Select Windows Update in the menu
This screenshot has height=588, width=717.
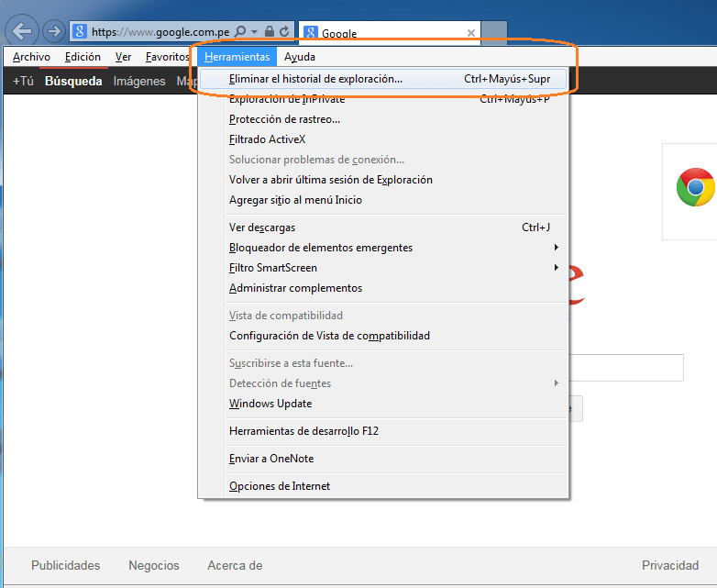[270, 404]
